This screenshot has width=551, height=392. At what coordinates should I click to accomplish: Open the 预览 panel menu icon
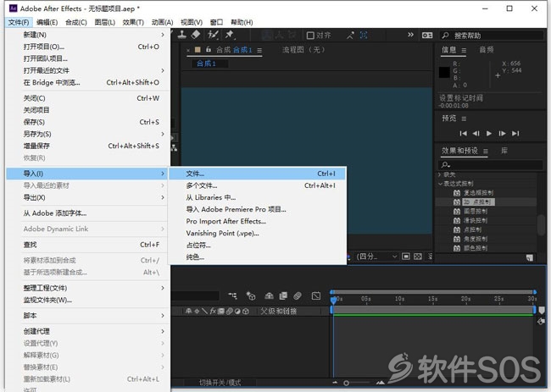[x=464, y=119]
